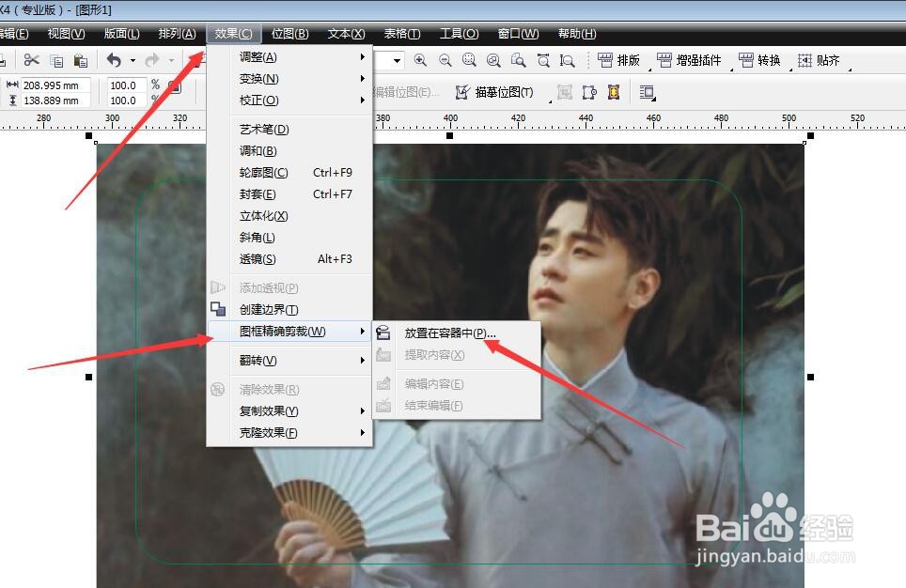Click the Zoom In magnifier icon

tap(421, 60)
